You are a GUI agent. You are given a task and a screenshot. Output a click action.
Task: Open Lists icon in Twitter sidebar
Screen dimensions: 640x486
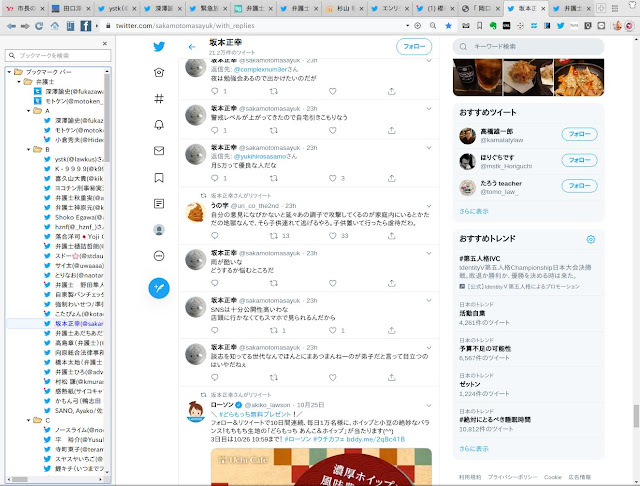159,204
